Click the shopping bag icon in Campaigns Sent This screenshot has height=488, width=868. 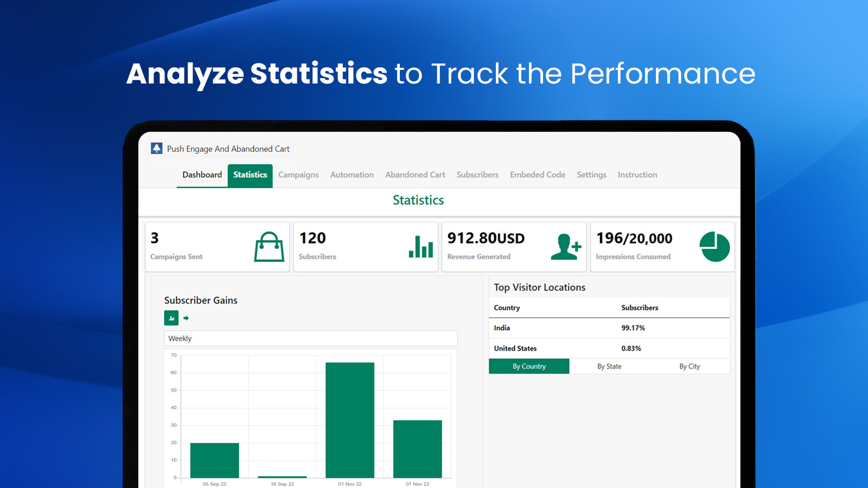(269, 247)
